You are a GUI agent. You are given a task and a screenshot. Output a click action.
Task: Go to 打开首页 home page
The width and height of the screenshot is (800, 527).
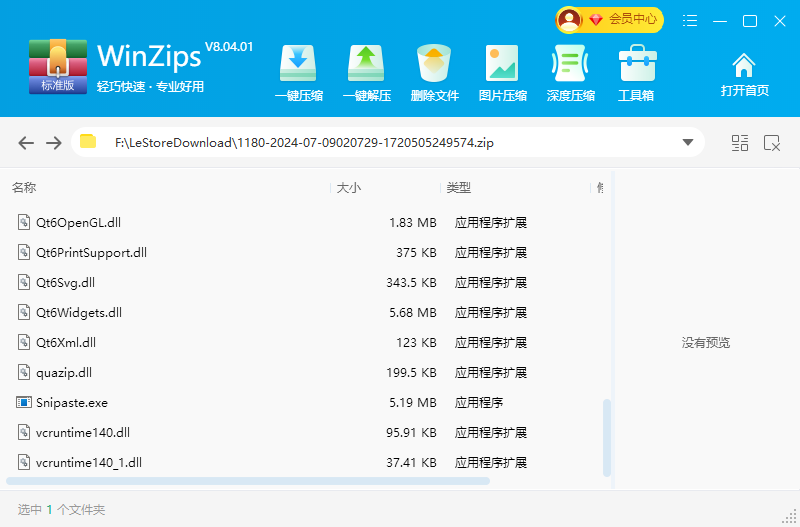(744, 75)
